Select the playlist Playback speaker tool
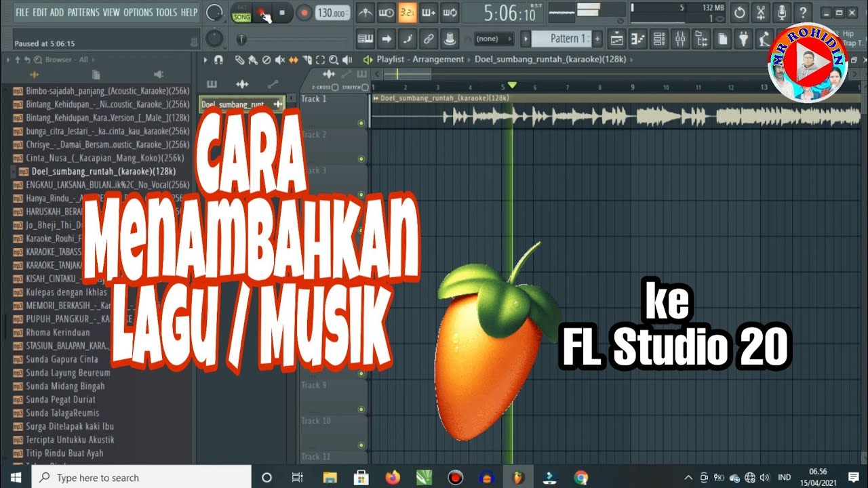868x488 pixels. (347, 60)
